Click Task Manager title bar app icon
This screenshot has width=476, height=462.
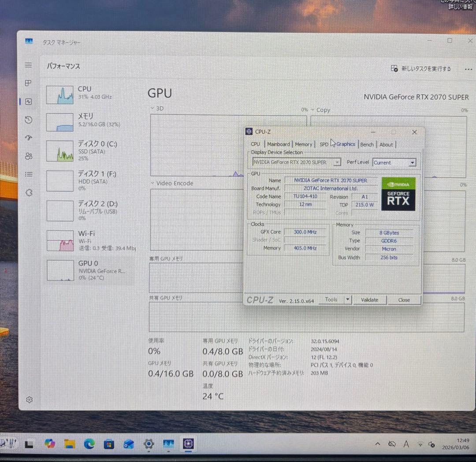[x=29, y=41]
